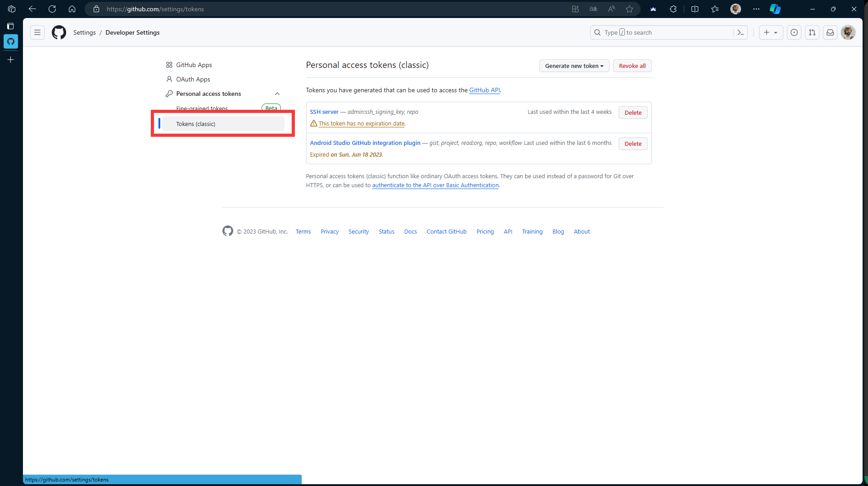Click the search bar icon

(598, 32)
